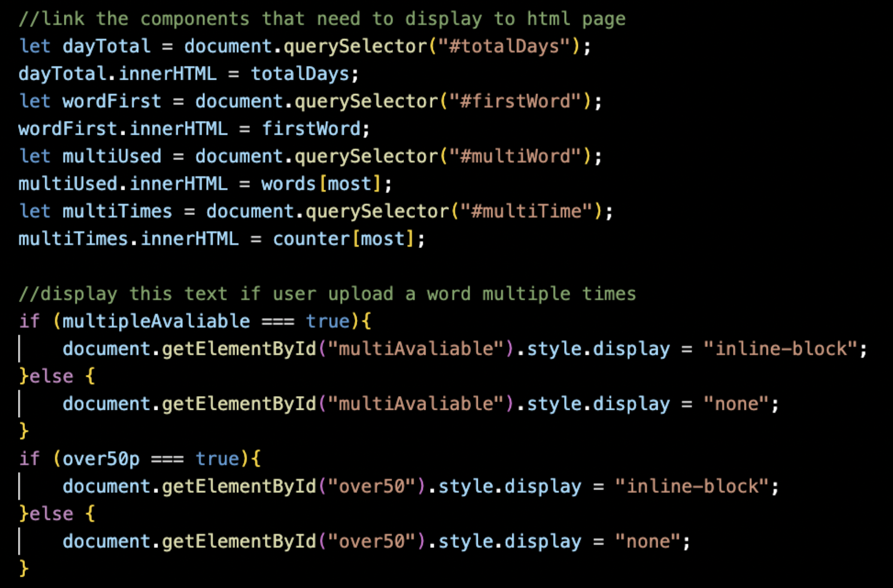Click the wordFirst variable declaration name
The height and width of the screenshot is (588, 893).
[x=112, y=102]
